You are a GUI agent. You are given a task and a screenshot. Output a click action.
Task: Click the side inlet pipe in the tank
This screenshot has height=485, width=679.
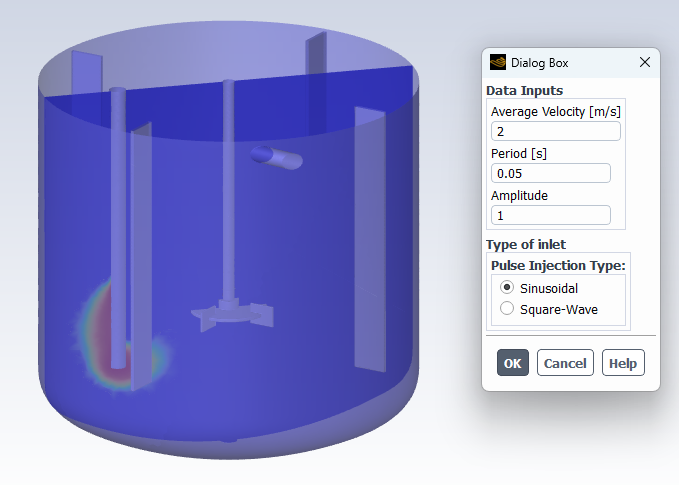[x=276, y=158]
